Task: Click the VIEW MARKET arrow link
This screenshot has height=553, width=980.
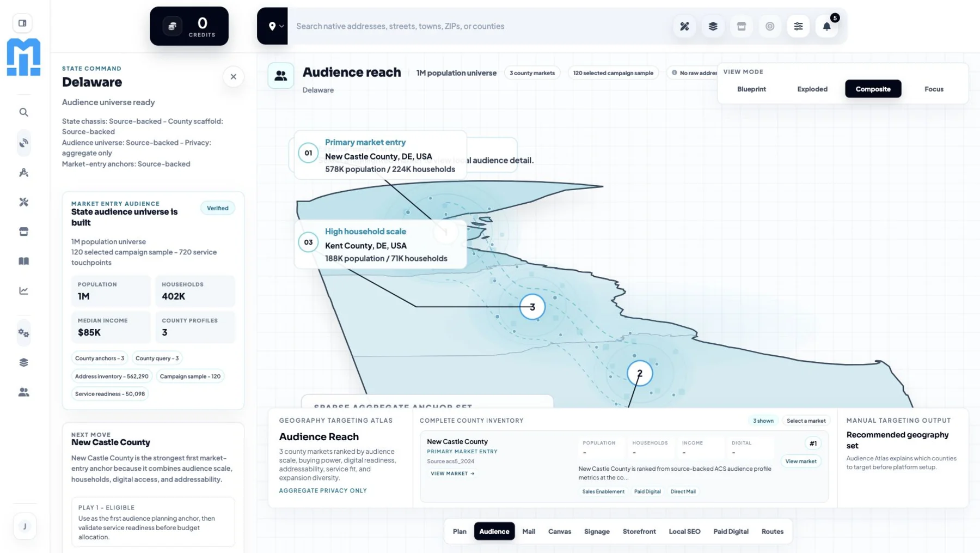Action: click(x=452, y=473)
